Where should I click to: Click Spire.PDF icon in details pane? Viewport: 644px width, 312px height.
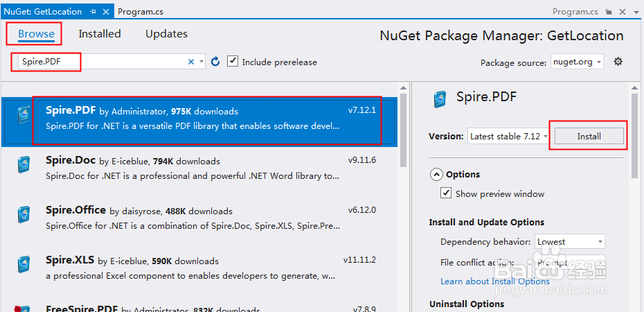(440, 99)
